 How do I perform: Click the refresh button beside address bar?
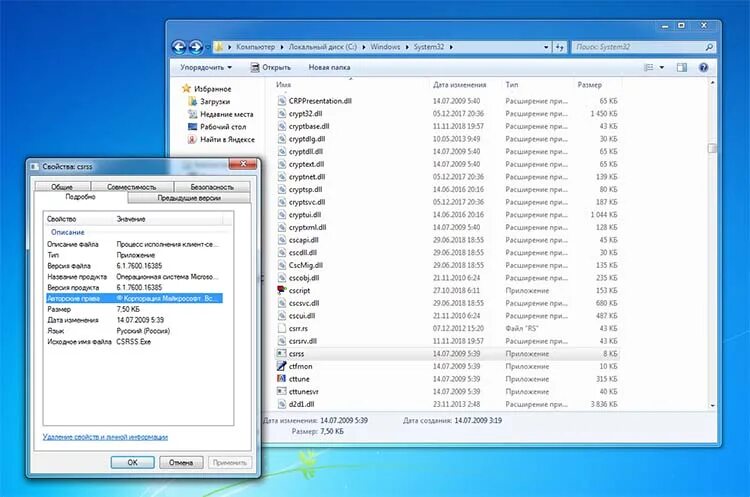(x=560, y=47)
